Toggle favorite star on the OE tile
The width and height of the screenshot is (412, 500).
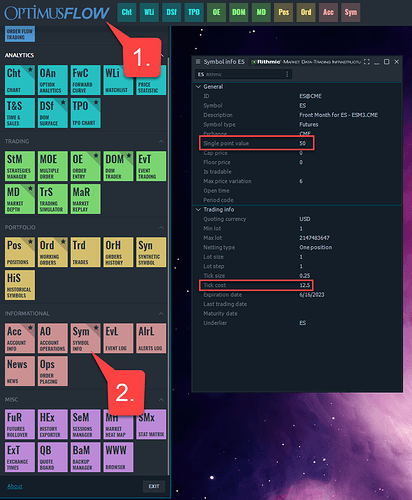coord(96,155)
